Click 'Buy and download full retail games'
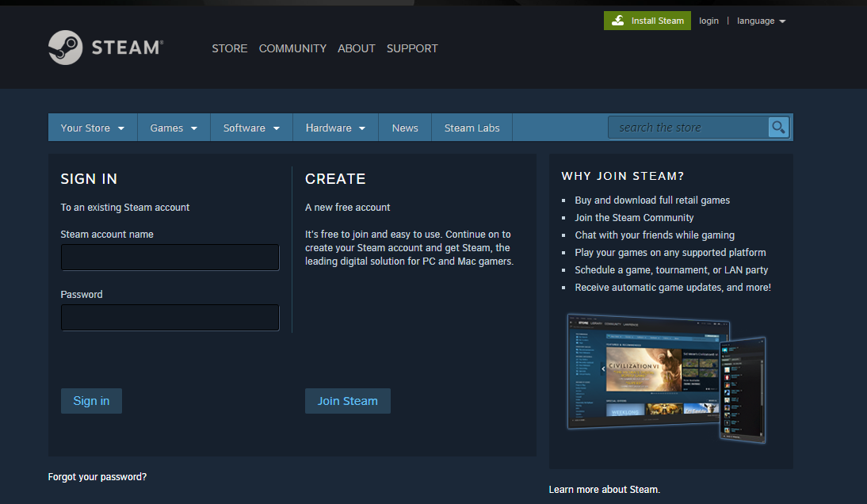Screen dimensions: 867x504 pos(652,200)
